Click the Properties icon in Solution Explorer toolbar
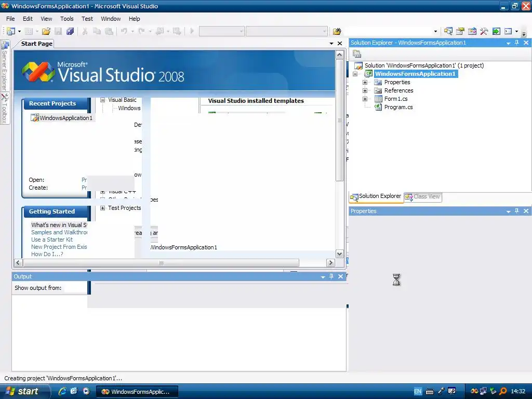 click(x=357, y=54)
